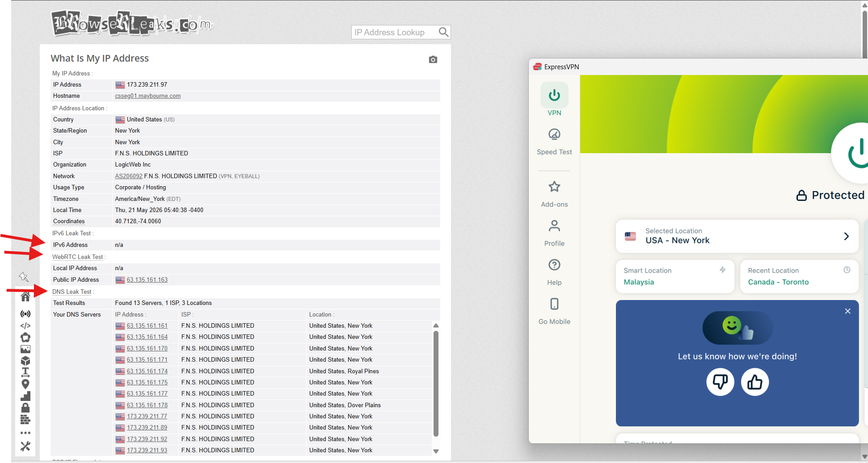Image resolution: width=868 pixels, height=463 pixels.
Task: Open the DNS Leak Test link
Action: (x=72, y=292)
